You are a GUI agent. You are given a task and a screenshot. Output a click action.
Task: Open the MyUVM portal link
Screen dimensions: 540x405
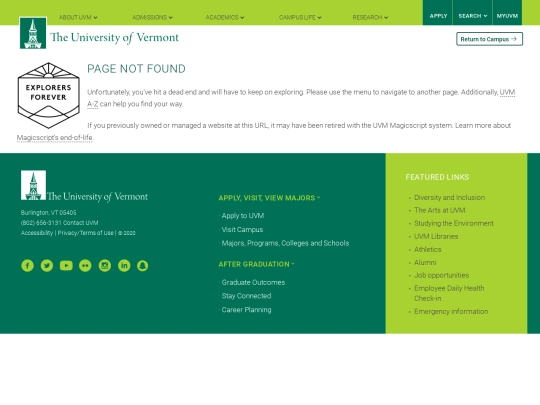pyautogui.click(x=507, y=16)
